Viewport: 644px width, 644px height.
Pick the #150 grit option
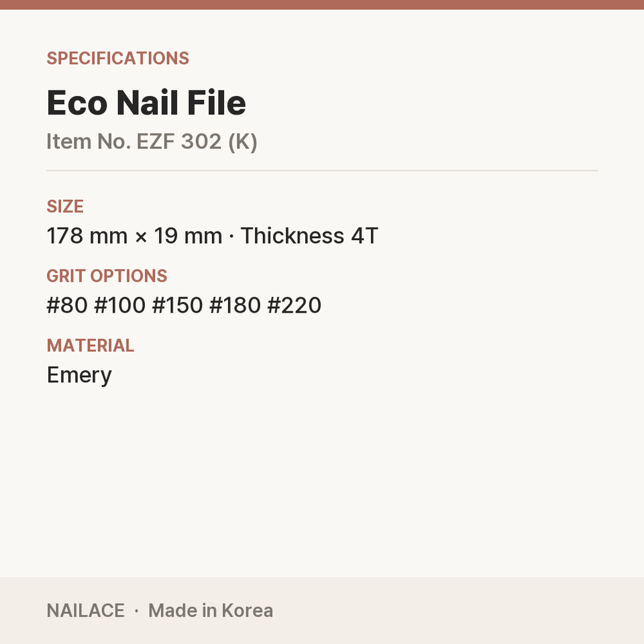[177, 305]
